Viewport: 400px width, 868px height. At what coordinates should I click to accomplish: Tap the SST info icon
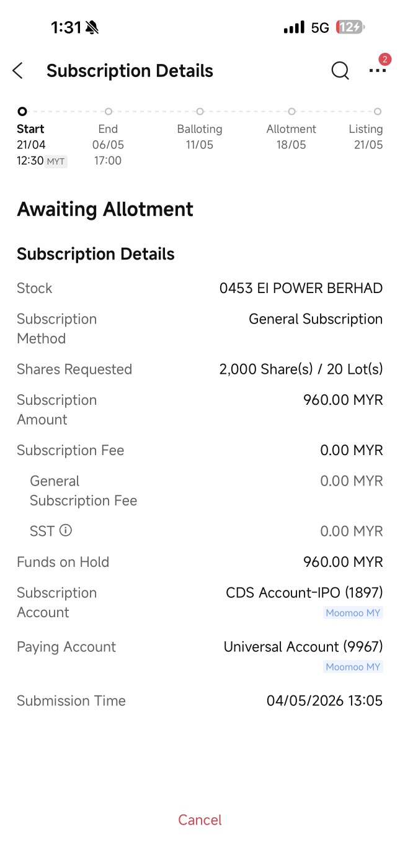click(x=66, y=531)
